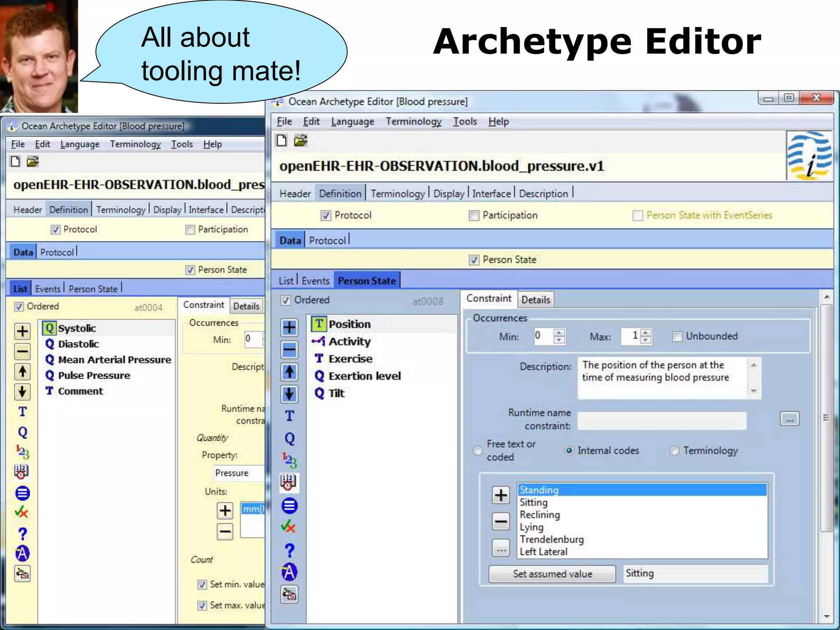Click Runtime name constraint input field
Viewport: 840px width, 630px height.
662,420
